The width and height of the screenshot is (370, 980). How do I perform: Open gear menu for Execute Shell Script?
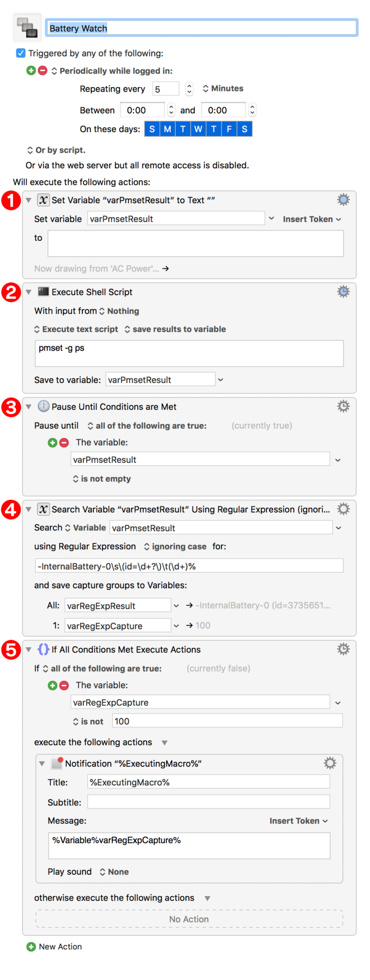pyautogui.click(x=343, y=291)
